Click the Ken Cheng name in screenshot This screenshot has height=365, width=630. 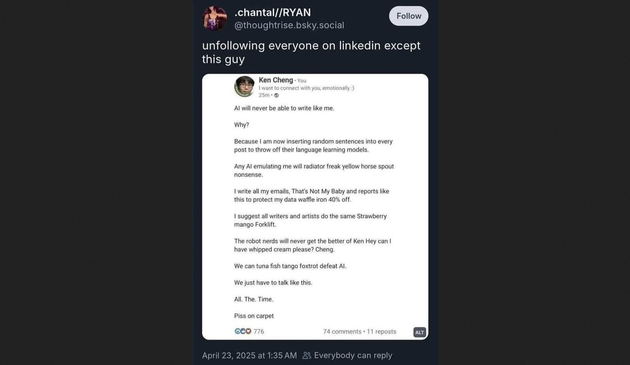pyautogui.click(x=276, y=80)
